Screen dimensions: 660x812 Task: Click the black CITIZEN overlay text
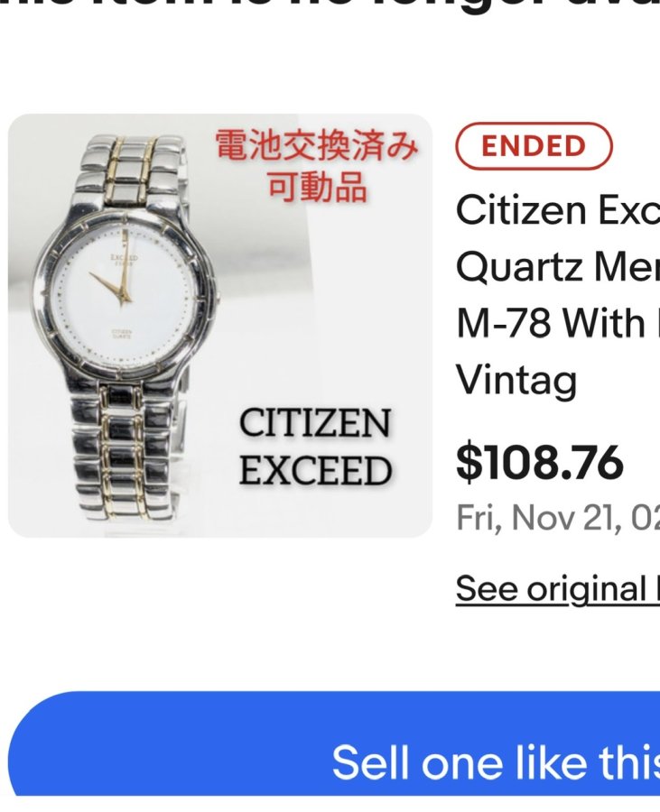314,423
